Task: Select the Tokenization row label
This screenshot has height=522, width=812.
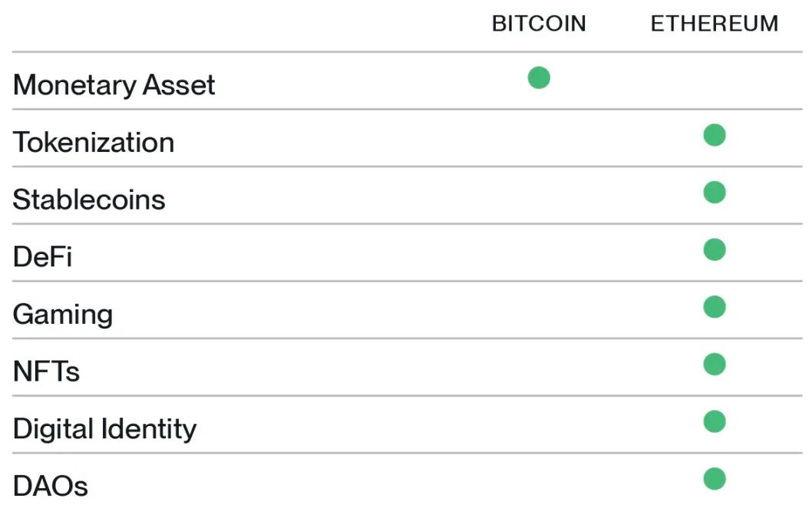Action: click(94, 143)
